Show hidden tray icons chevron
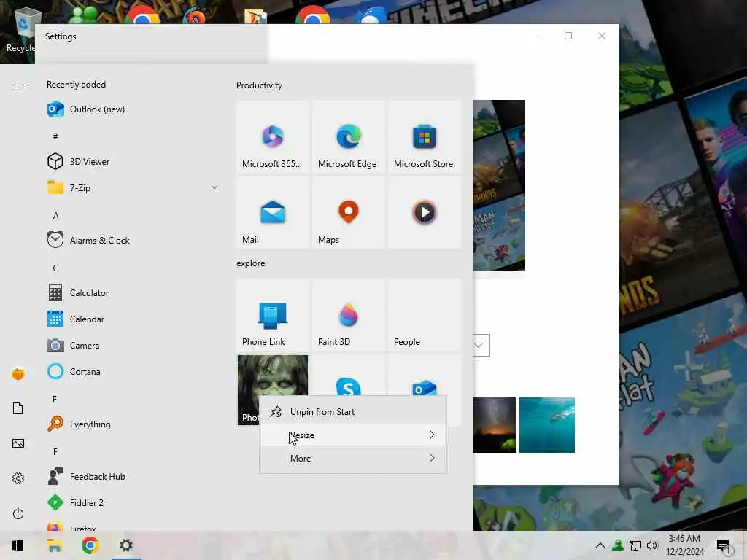This screenshot has width=747, height=560. coord(600,545)
